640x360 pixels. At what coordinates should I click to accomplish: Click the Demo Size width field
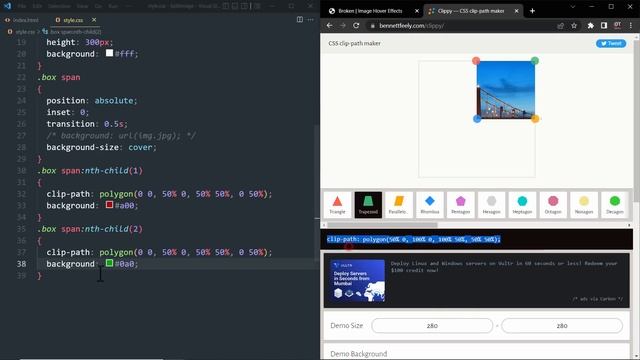pyautogui.click(x=432, y=326)
